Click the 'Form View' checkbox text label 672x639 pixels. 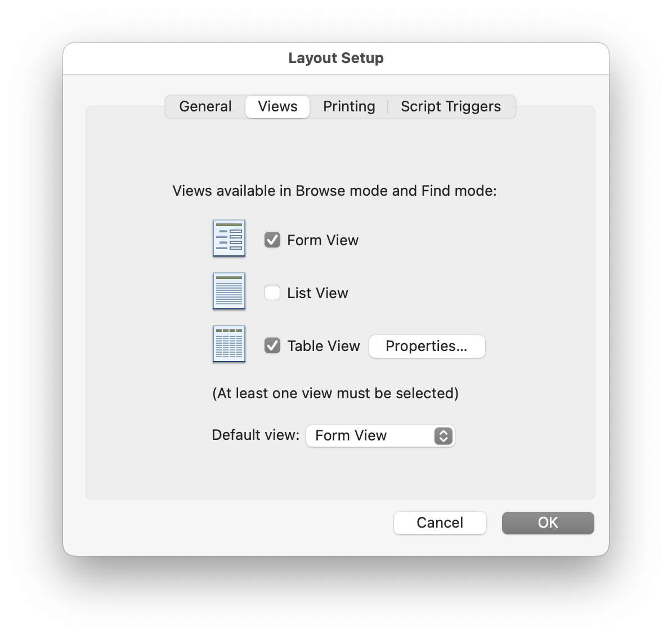(322, 240)
